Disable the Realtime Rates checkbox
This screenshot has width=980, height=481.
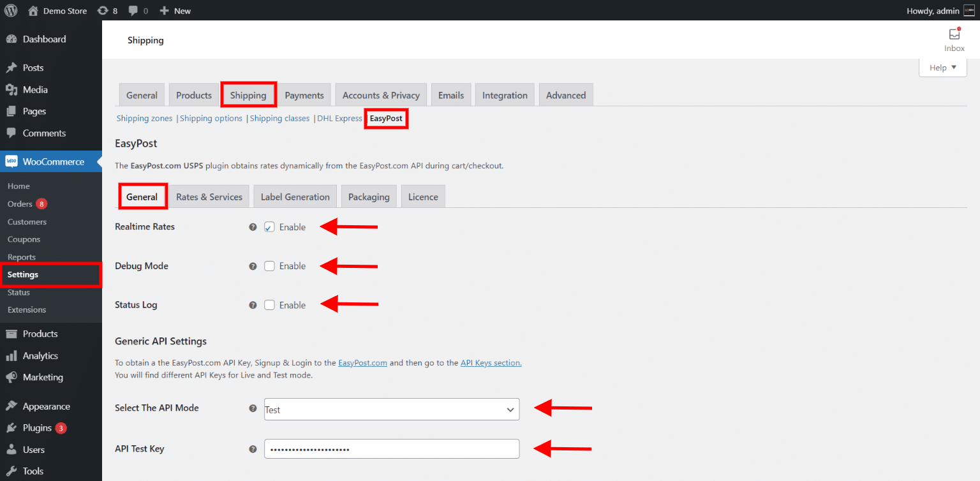(270, 227)
